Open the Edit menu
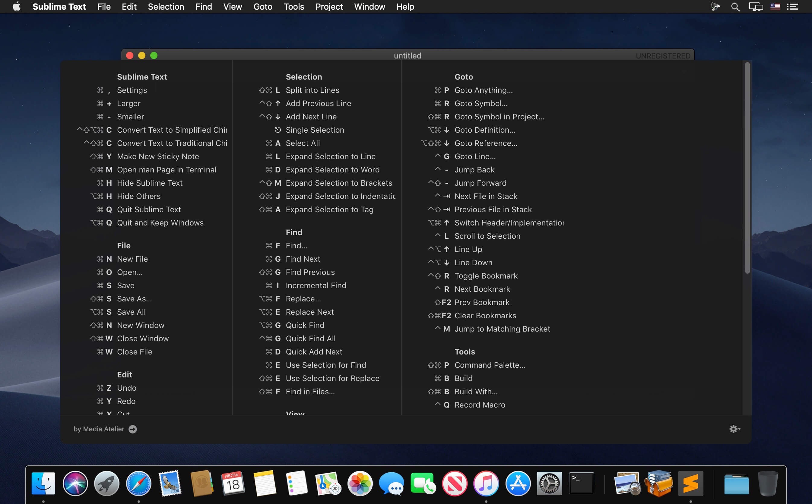Image resolution: width=812 pixels, height=504 pixels. [129, 7]
